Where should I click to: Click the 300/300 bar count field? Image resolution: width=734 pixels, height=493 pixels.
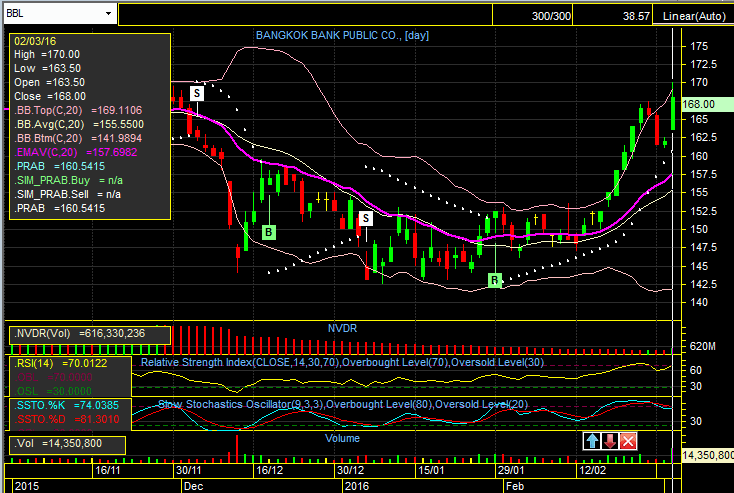pos(532,15)
